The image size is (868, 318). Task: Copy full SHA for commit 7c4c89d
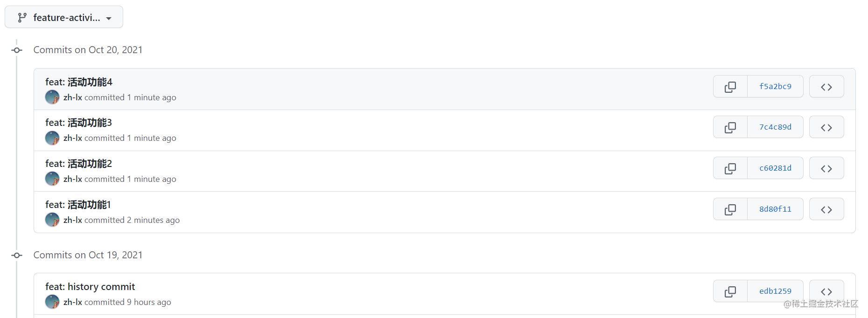point(730,127)
